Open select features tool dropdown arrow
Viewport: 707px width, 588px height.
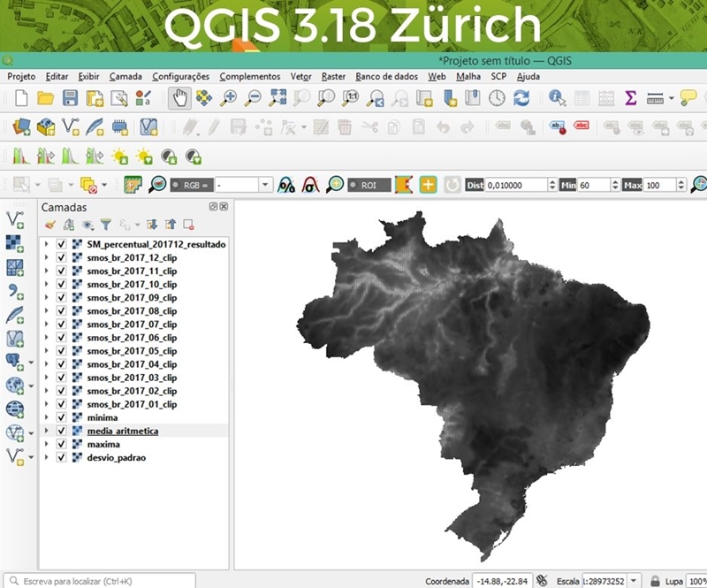tap(37, 185)
